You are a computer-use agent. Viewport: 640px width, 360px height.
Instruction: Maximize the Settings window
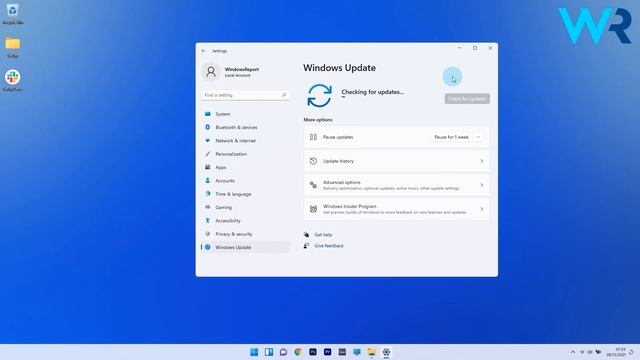[x=475, y=48]
